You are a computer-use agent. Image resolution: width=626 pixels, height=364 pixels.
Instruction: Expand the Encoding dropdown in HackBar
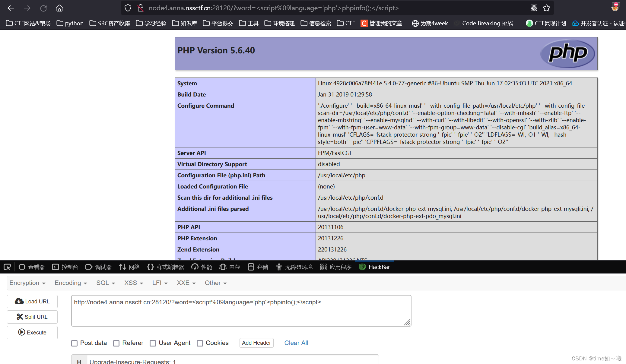(71, 283)
